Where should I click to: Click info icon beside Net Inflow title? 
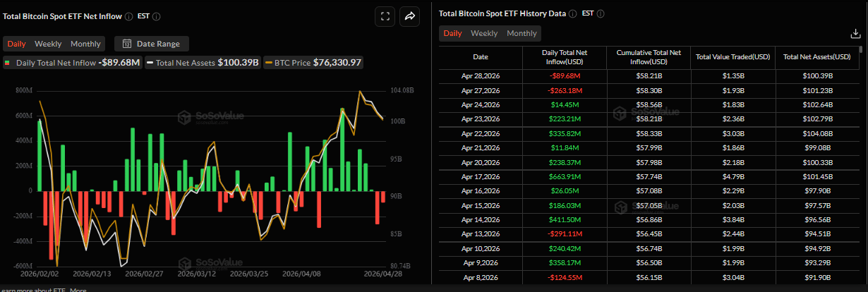point(128,16)
